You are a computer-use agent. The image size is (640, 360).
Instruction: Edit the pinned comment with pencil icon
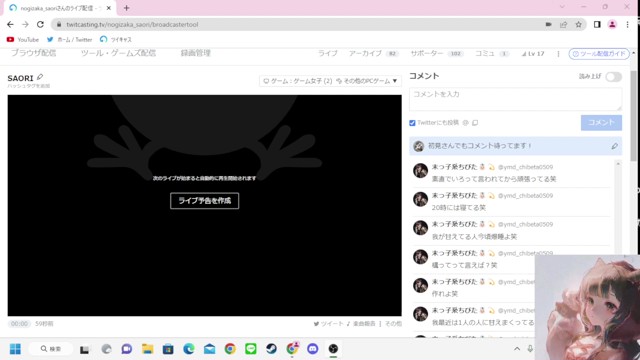pyautogui.click(x=614, y=146)
